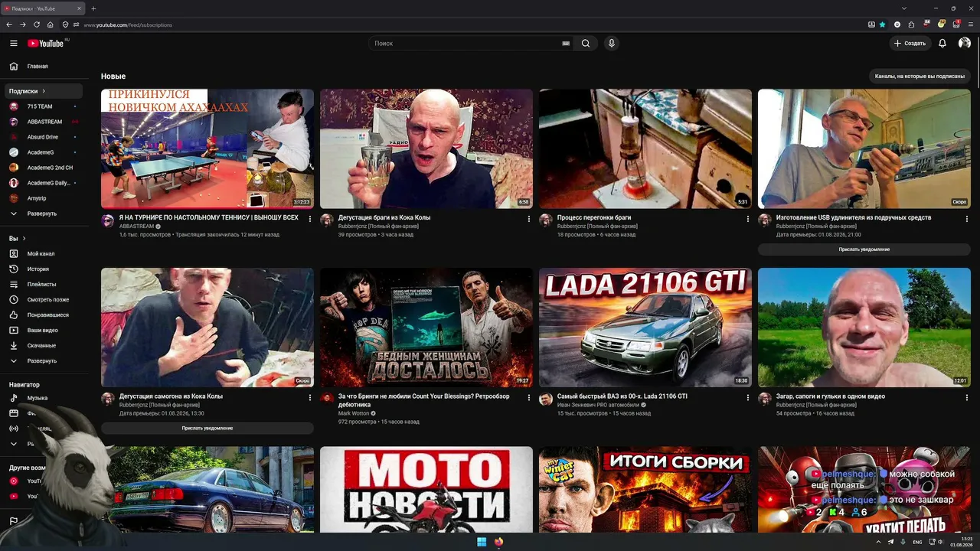This screenshot has width=980, height=551.
Task: Start voice search with the microphone
Action: click(x=611, y=44)
